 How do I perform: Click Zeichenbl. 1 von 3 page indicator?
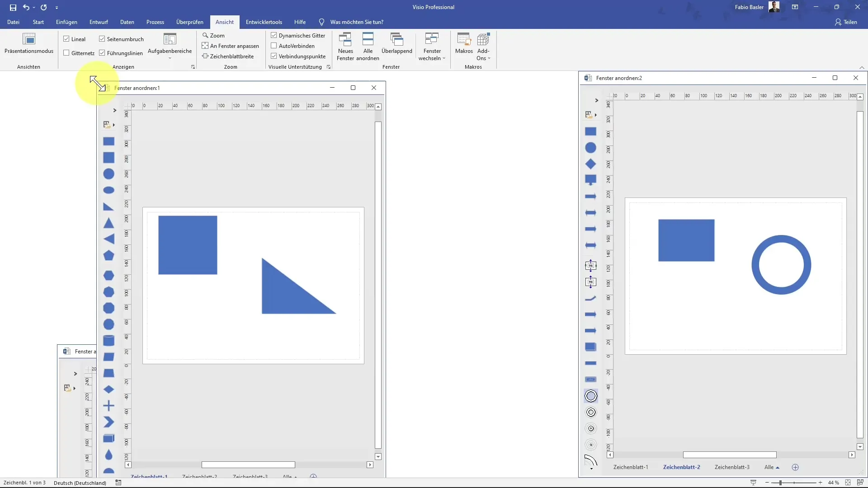[x=24, y=483]
